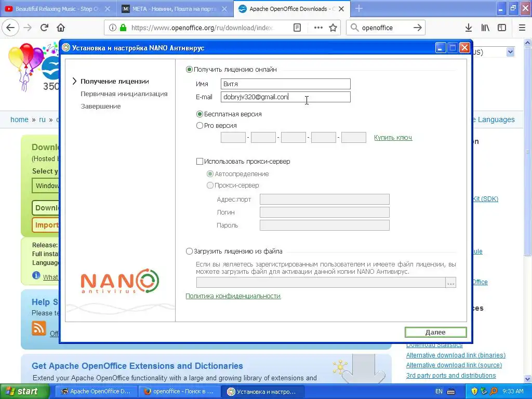Open the Firefox library icon

[485, 28]
